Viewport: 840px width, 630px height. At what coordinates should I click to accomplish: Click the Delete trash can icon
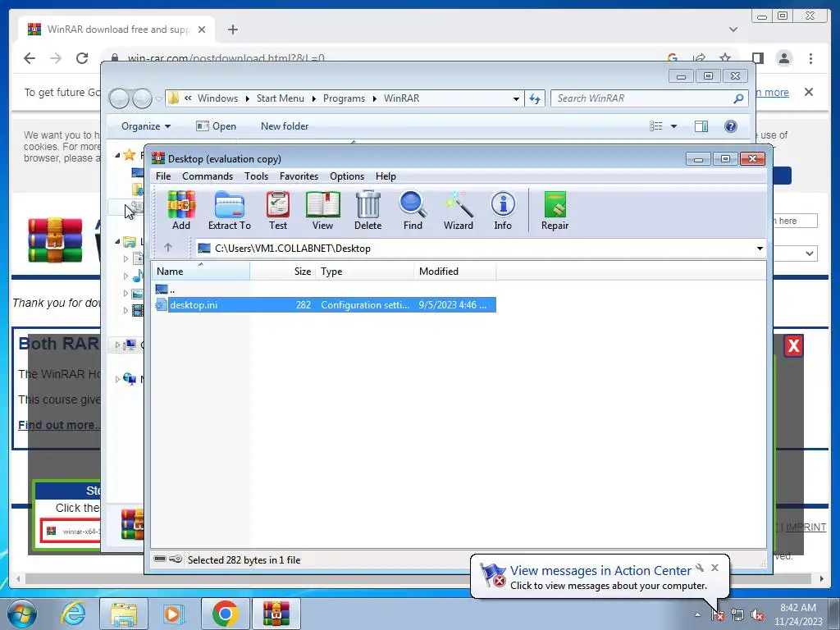pos(367,211)
